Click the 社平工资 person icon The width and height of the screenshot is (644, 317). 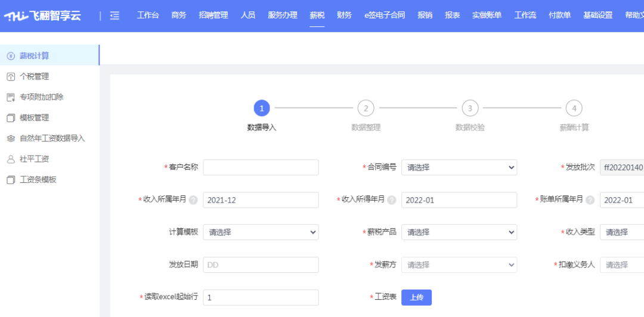click(x=11, y=159)
